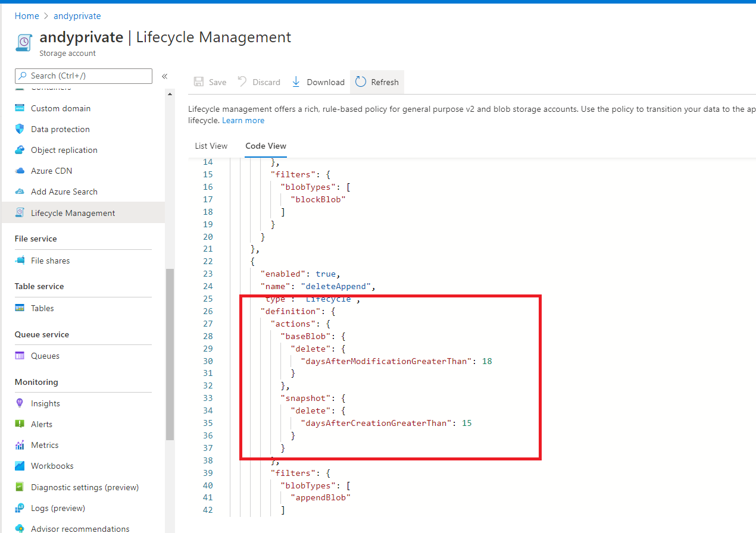The image size is (756, 533).
Task: Switch to the List View tab
Action: pyautogui.click(x=211, y=146)
